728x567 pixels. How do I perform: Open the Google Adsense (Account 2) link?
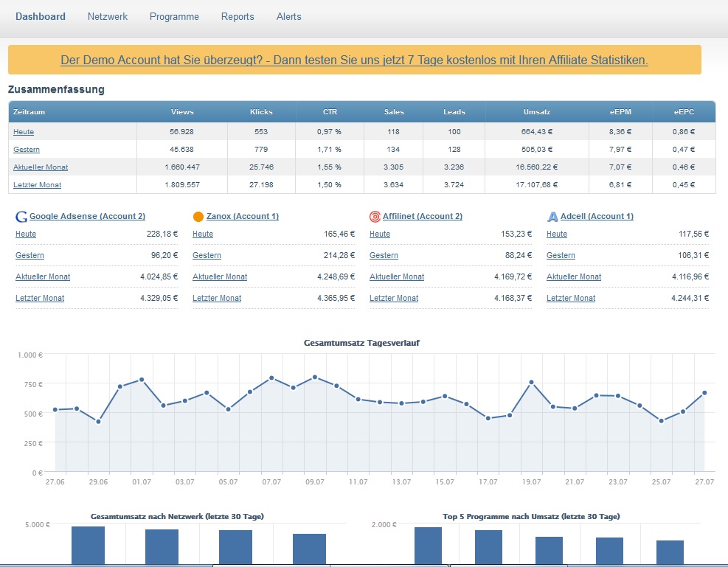click(x=87, y=216)
